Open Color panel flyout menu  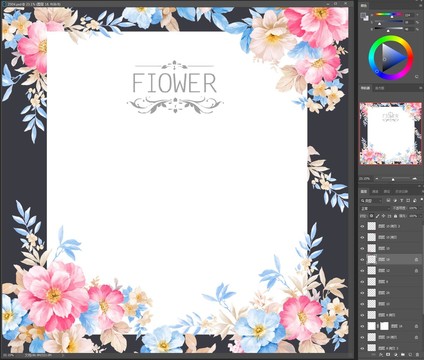(x=421, y=6)
